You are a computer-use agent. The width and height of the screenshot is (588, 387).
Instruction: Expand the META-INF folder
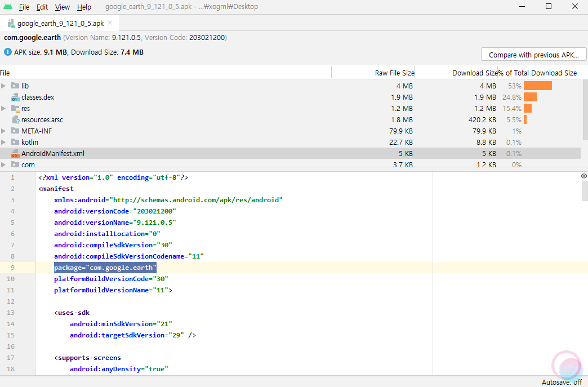pyautogui.click(x=3, y=131)
